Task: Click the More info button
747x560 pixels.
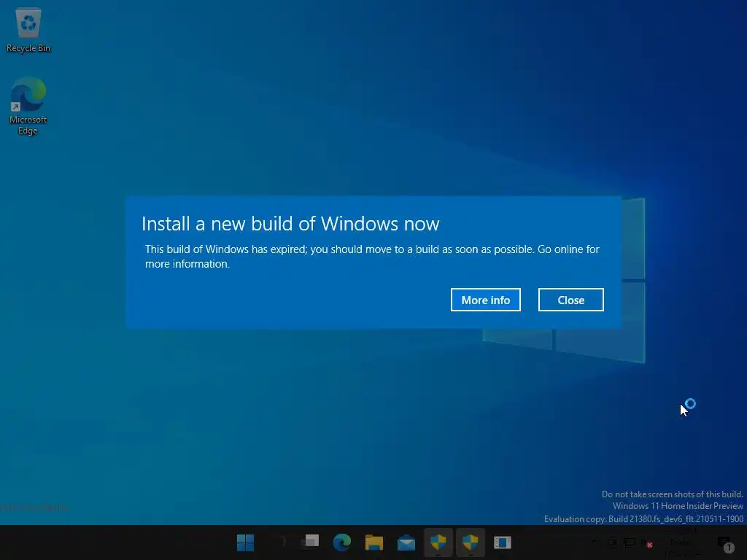Action: (x=485, y=300)
